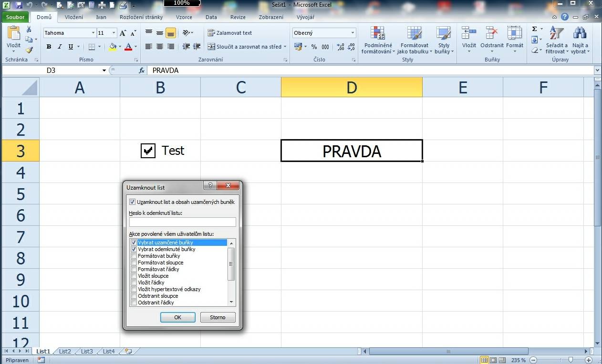Screen dimensions: 602x364
Task: Check 'Vložit hypertextové odkazy' option
Action: pyautogui.click(x=134, y=289)
